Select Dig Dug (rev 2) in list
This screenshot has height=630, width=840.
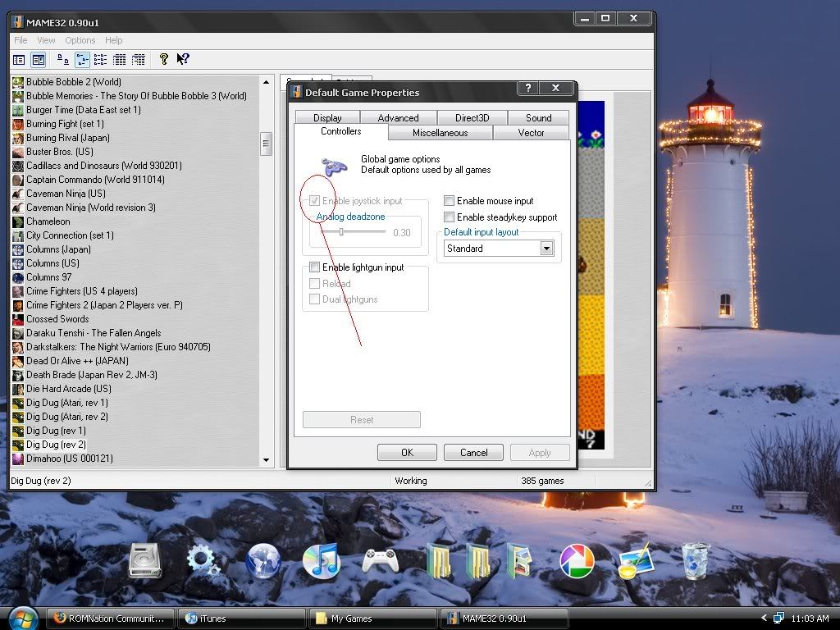[57, 445]
